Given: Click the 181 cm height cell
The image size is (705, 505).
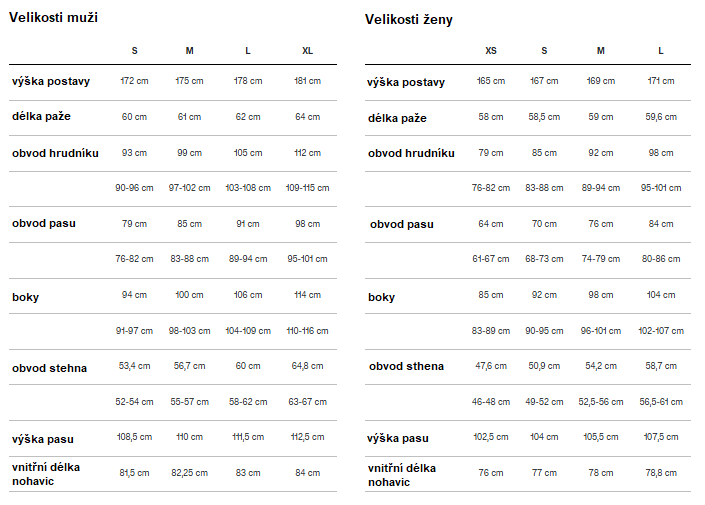Looking at the screenshot, I should 307,81.
